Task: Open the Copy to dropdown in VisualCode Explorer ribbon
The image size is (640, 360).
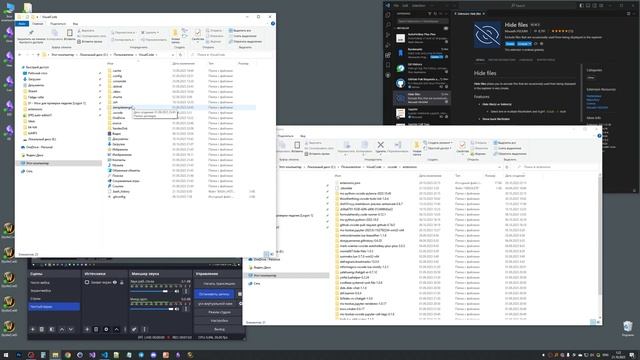Action: (x=122, y=40)
